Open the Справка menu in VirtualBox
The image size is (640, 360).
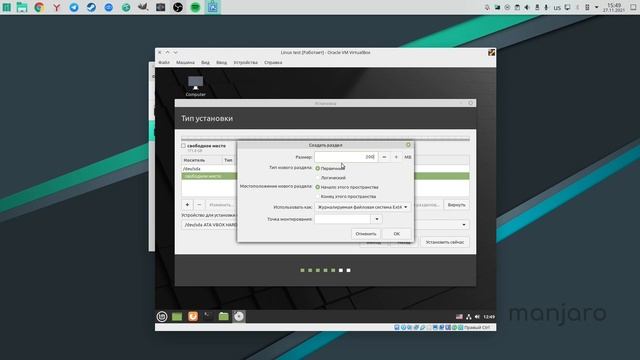click(273, 62)
